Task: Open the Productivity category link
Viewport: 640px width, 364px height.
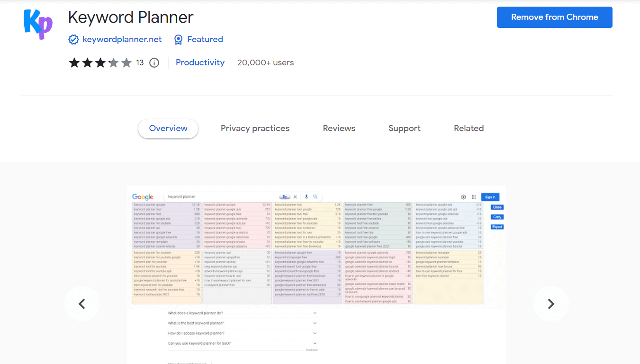Action: pos(200,62)
